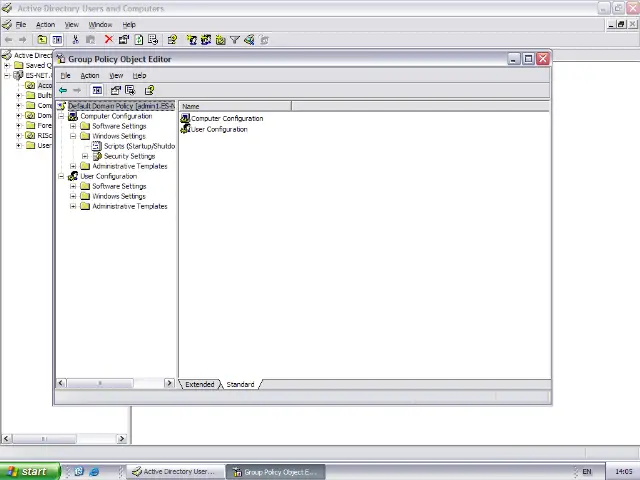Switch to the Standard tab
The image size is (640, 480).
click(240, 384)
